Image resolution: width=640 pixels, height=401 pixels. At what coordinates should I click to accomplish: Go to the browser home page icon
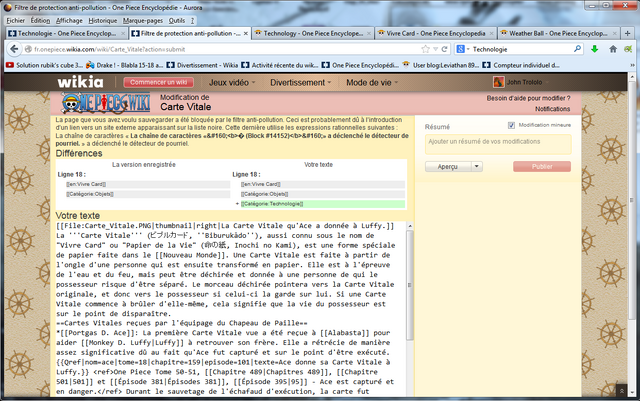[613, 49]
